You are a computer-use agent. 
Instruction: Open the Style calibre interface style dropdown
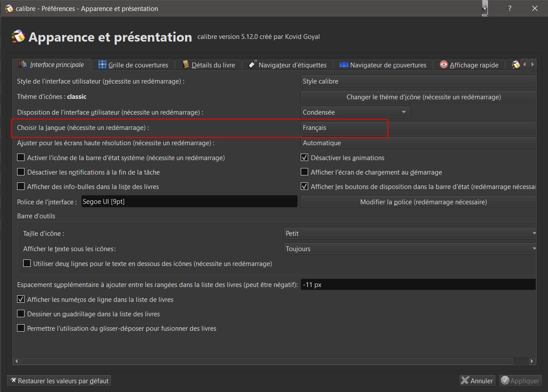[418, 81]
